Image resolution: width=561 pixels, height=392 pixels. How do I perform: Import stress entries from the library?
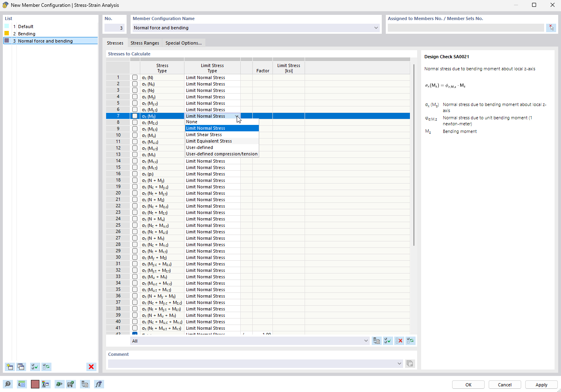376,341
